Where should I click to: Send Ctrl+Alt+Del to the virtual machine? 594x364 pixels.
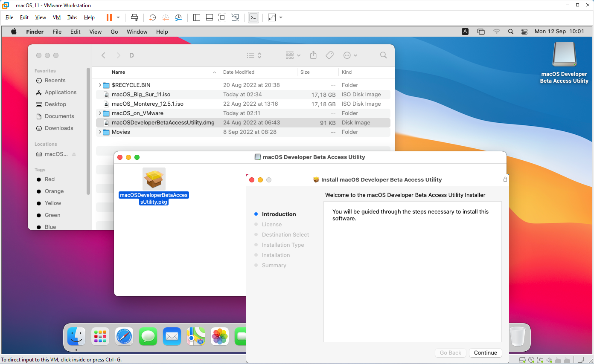pos(134,17)
